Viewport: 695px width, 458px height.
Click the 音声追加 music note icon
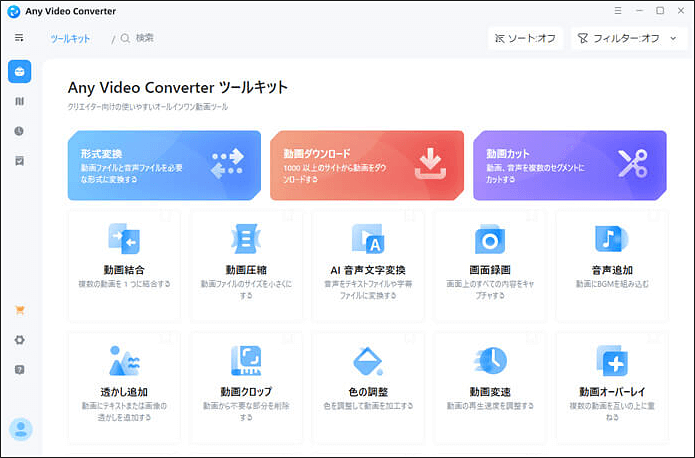pyautogui.click(x=612, y=239)
